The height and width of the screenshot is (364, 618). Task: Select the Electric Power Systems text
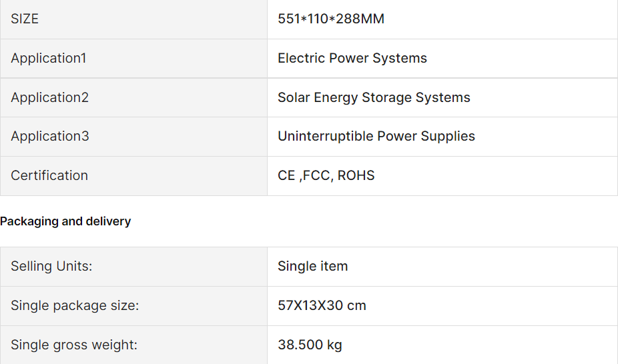point(352,58)
